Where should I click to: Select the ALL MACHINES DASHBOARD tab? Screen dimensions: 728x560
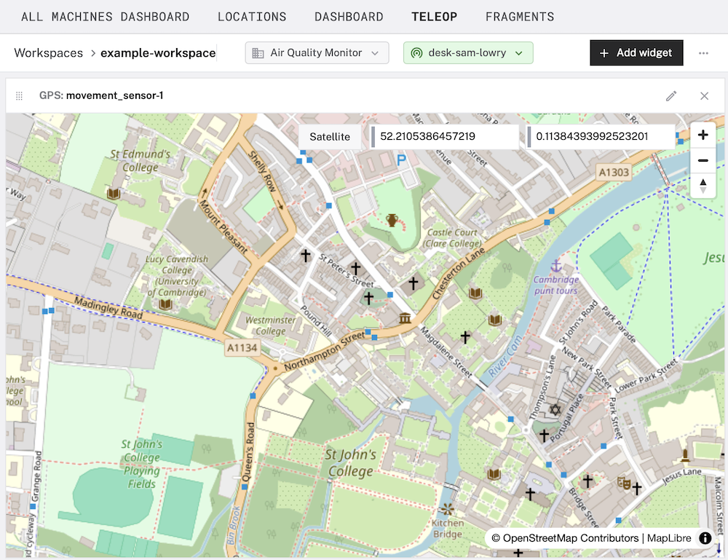click(x=106, y=16)
